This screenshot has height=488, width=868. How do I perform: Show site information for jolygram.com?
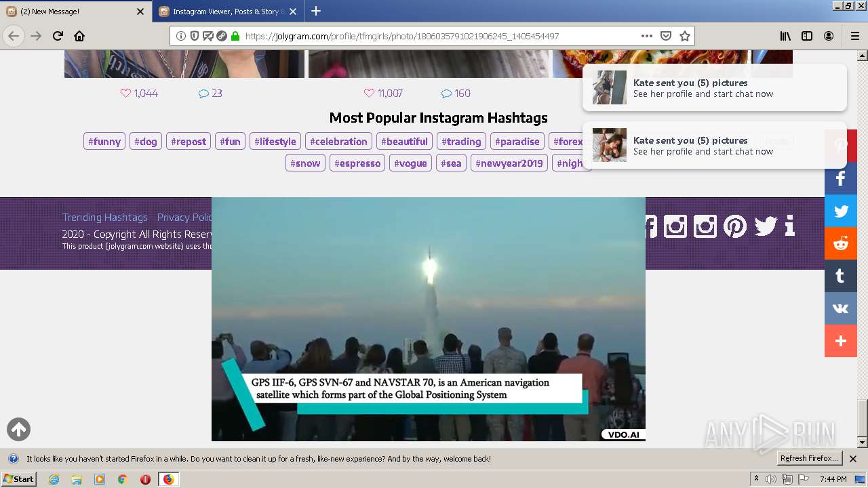click(x=181, y=36)
